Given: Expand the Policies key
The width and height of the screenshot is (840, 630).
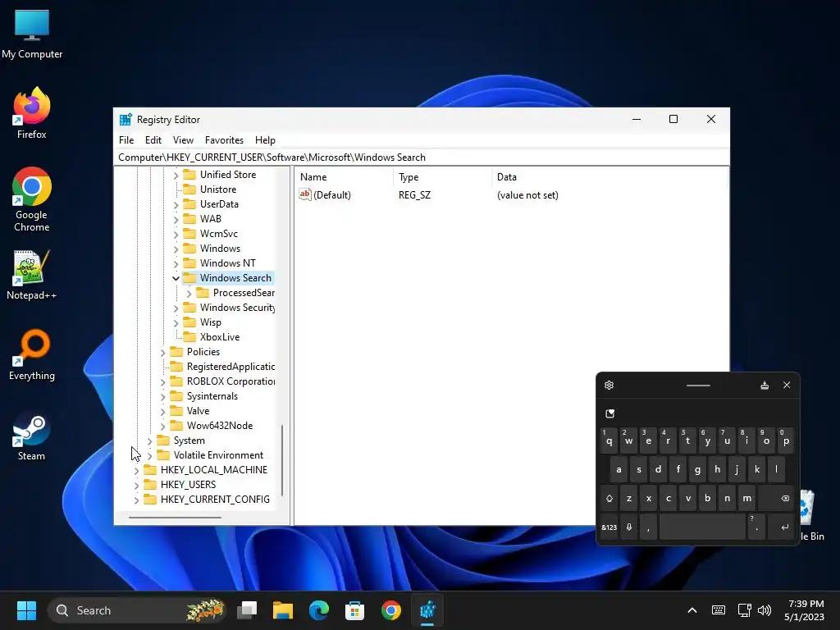Looking at the screenshot, I should [x=163, y=353].
